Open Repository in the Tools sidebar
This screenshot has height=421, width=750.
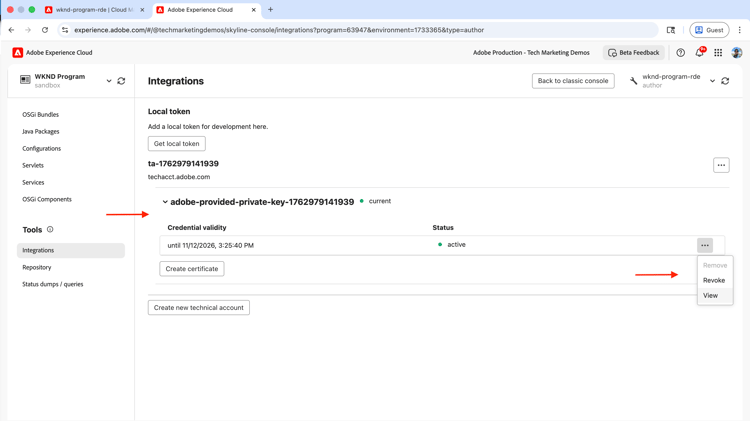point(37,267)
